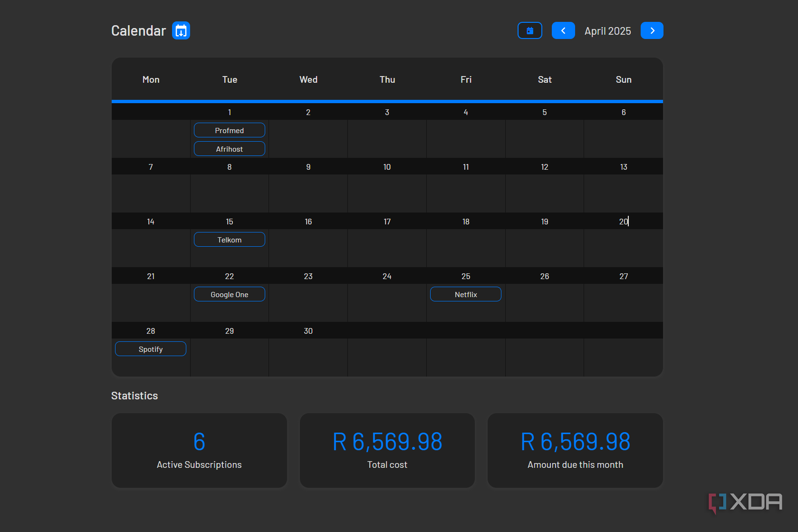Screen dimensions: 798x532
Task: Select date 17 in the calendar grid
Action: 387,222
